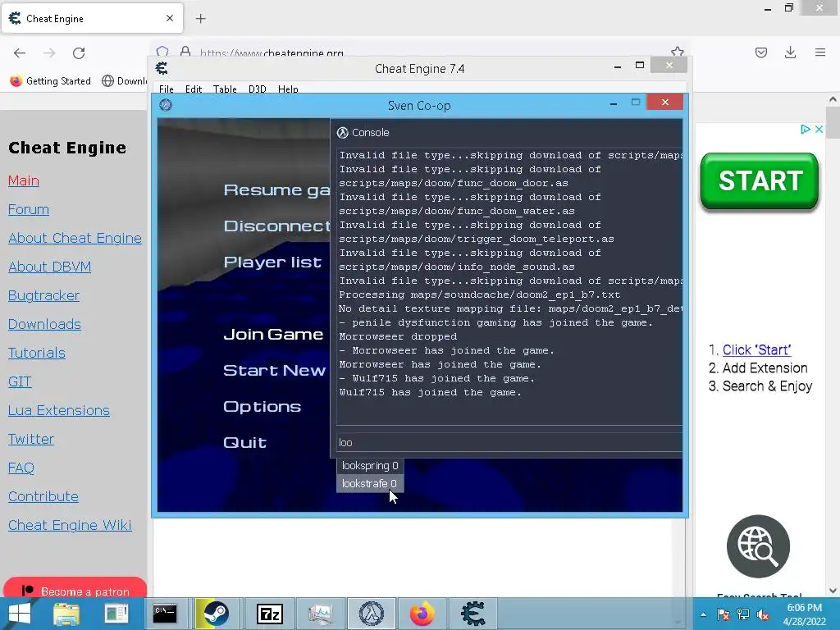Open Lua Extensions link

(x=59, y=410)
